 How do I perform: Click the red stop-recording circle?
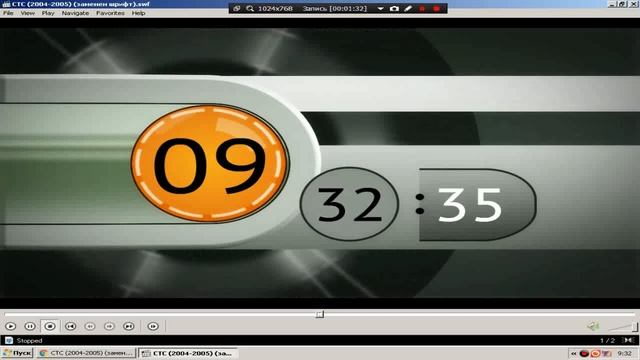point(436,8)
